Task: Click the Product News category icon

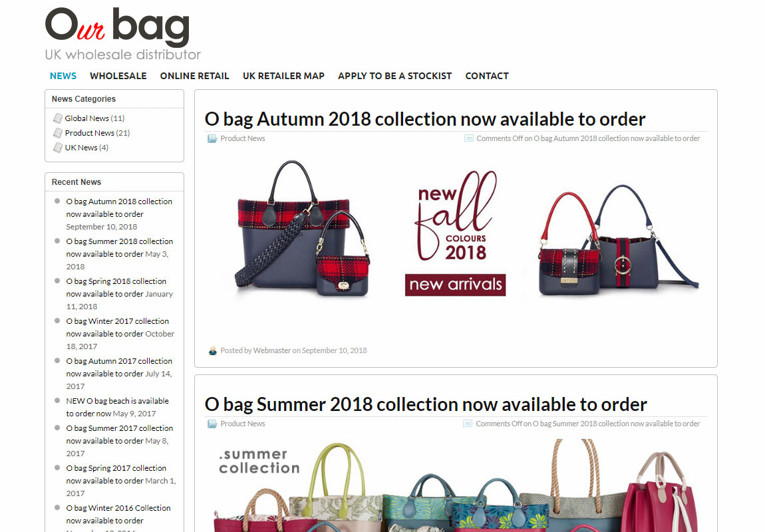Action: click(58, 132)
